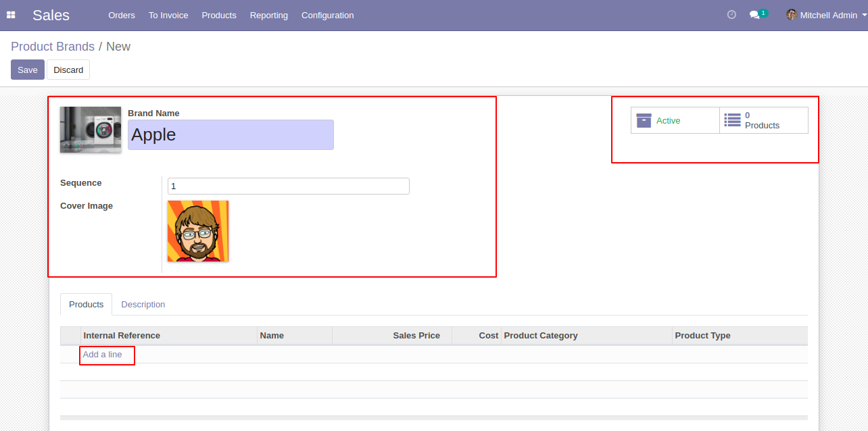
Task: Expand the Mitchell Admin user dropdown
Action: click(827, 15)
